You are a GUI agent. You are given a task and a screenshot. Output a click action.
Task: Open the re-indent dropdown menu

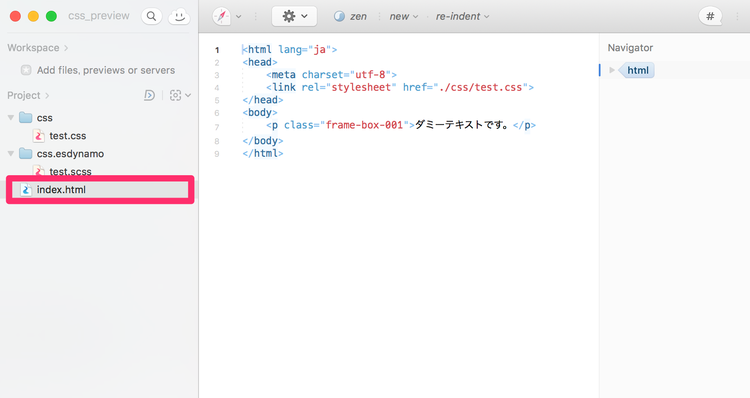[463, 16]
